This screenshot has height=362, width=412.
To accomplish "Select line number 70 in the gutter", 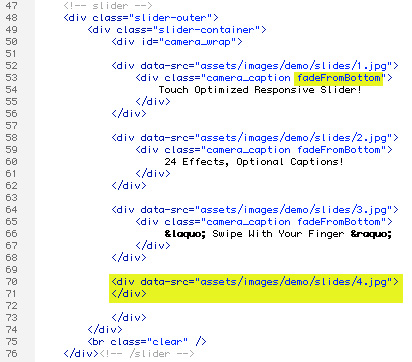I will click(11, 282).
